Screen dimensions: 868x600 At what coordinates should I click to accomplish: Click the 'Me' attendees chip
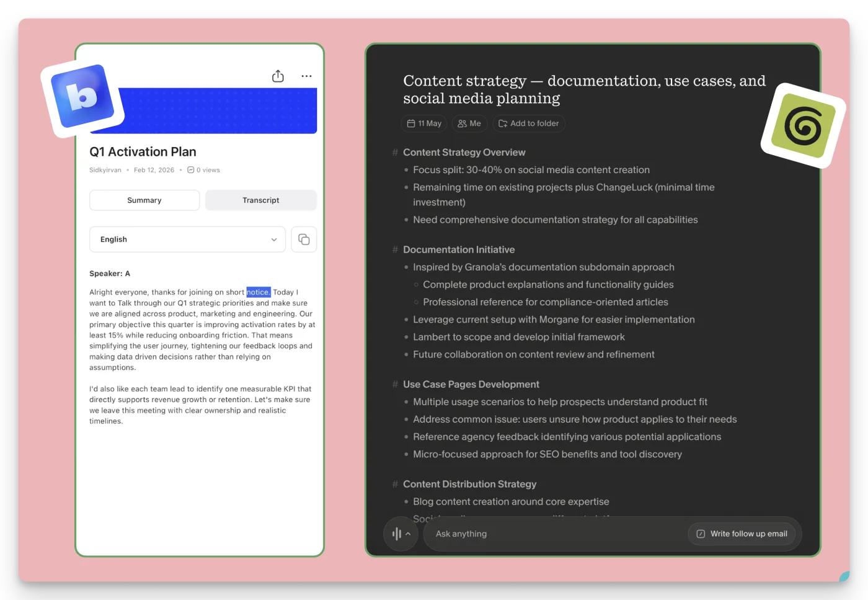point(469,123)
